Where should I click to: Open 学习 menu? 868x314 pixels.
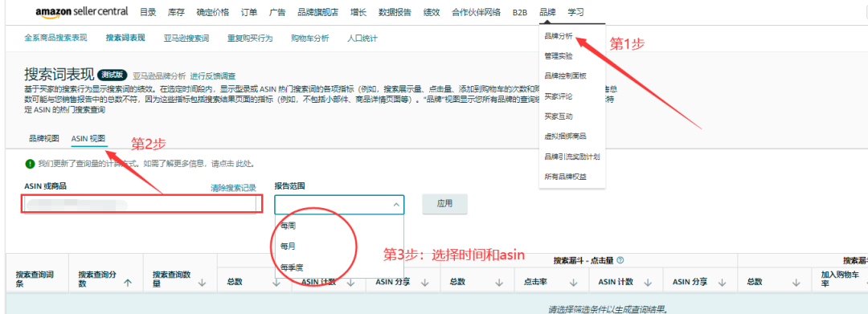(575, 12)
